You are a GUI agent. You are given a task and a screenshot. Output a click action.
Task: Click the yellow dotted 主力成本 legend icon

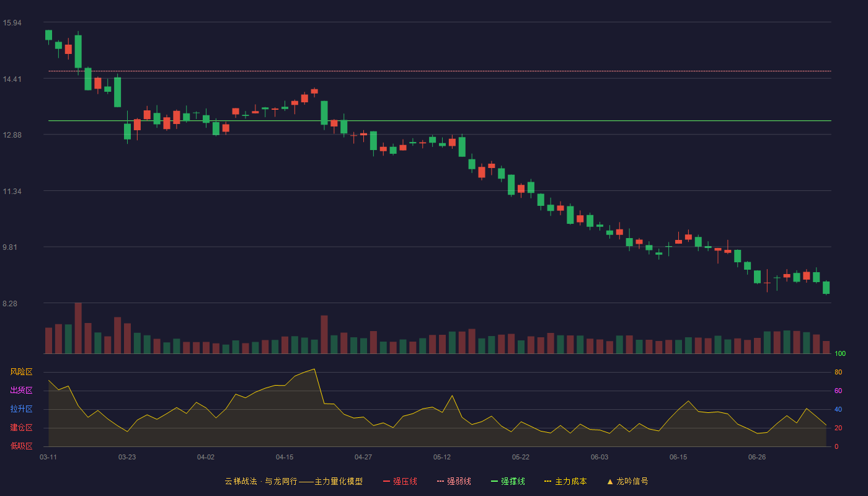click(548, 481)
